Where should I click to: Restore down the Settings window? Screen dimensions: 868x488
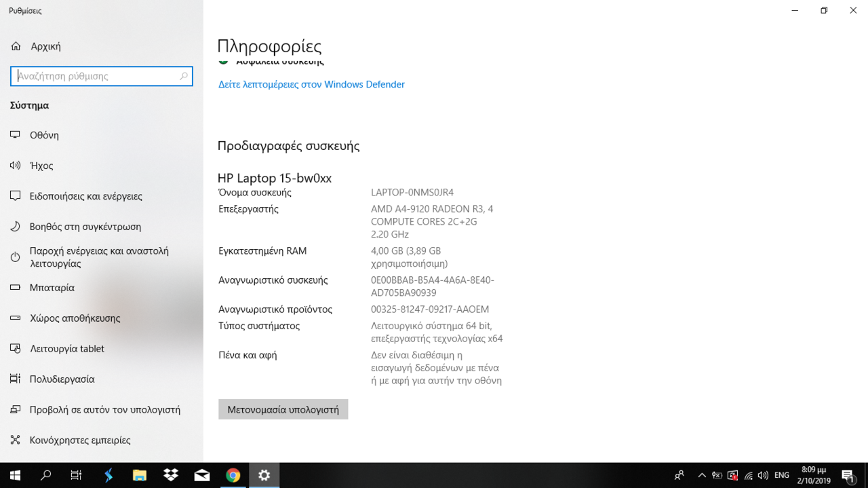[x=824, y=10]
